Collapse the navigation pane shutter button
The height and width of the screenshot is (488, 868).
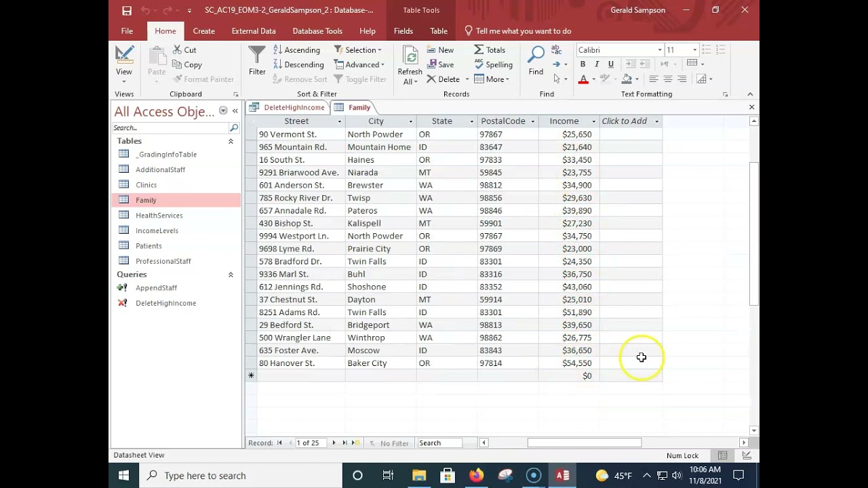tap(235, 111)
